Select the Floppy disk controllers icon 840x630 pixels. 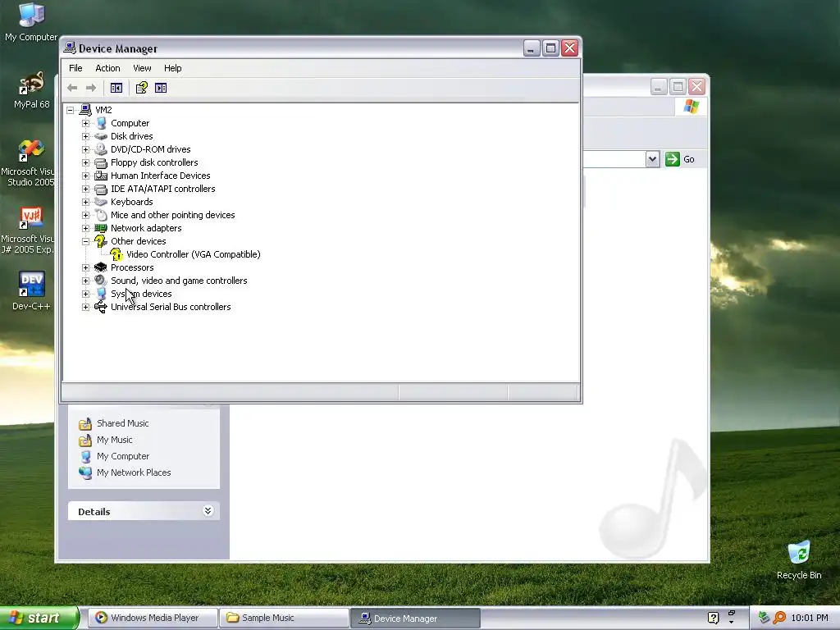pos(101,163)
